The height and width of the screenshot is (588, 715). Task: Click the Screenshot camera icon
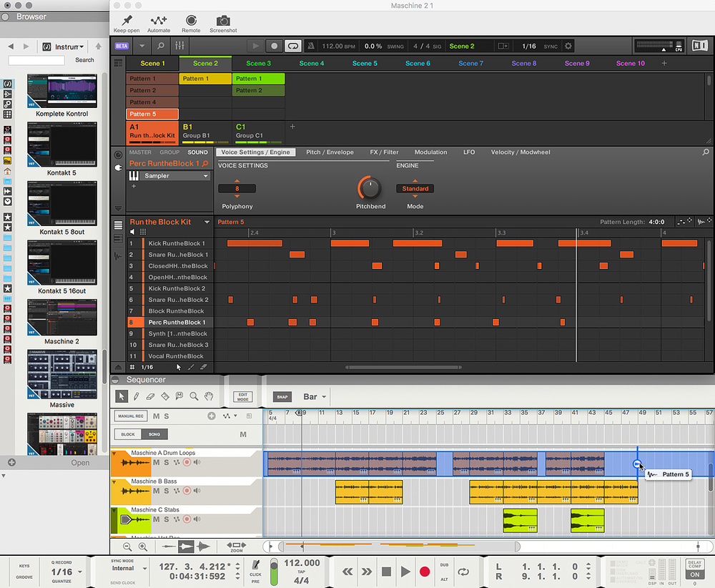pyautogui.click(x=223, y=21)
